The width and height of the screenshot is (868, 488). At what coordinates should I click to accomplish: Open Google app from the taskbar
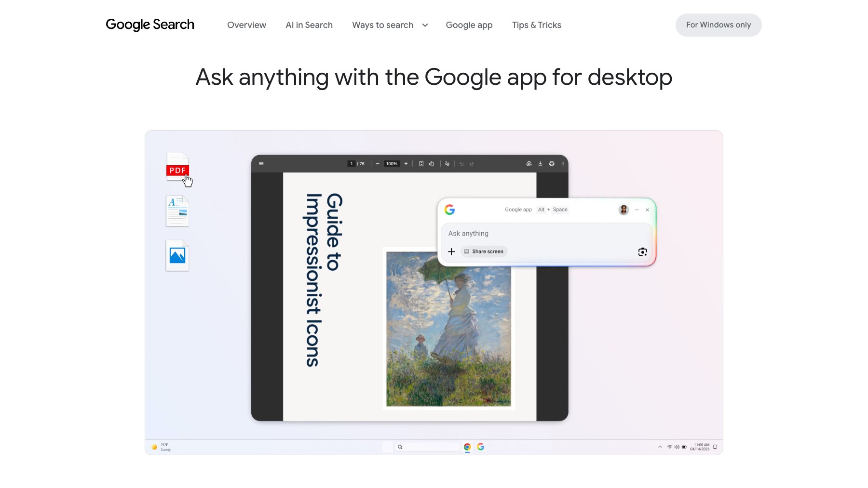(481, 447)
